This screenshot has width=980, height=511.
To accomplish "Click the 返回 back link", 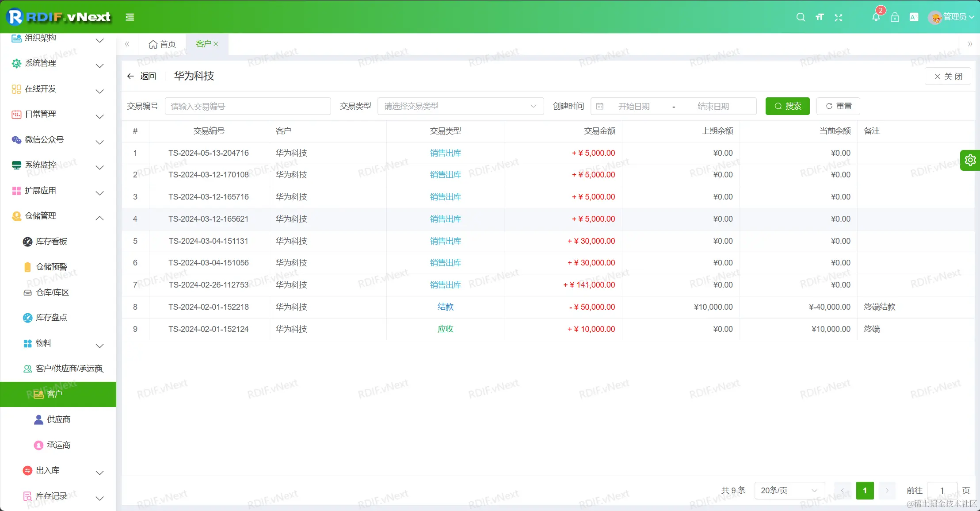I will click(x=141, y=76).
